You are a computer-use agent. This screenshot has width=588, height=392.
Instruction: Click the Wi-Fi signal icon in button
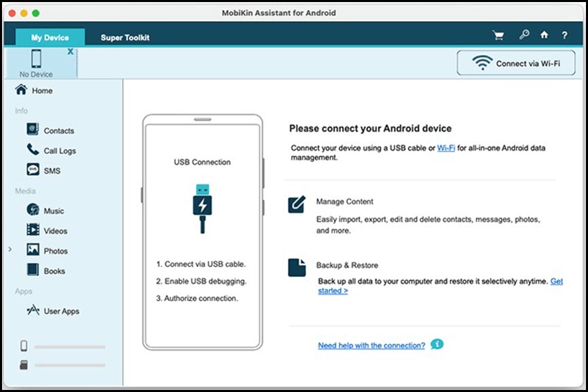[x=482, y=62]
